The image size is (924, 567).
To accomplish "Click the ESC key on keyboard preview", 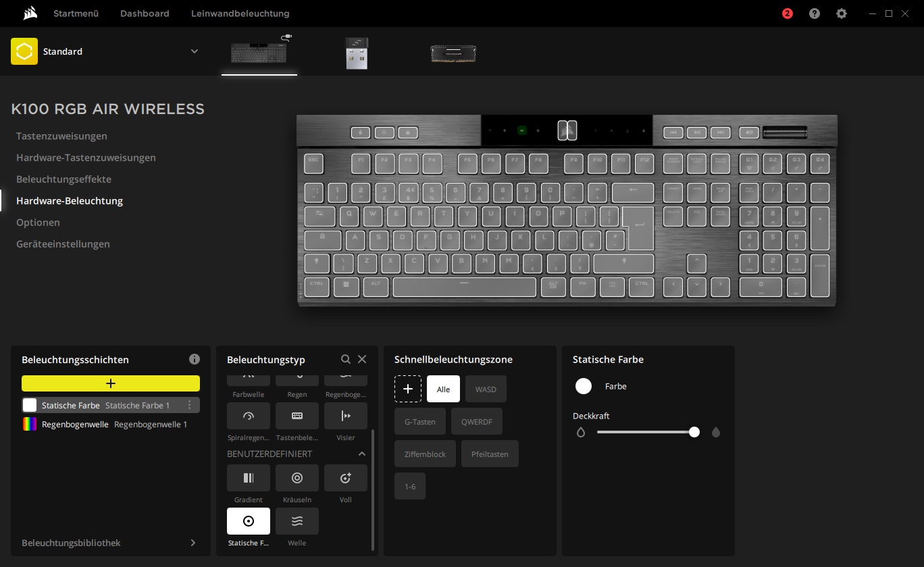I will [313, 163].
